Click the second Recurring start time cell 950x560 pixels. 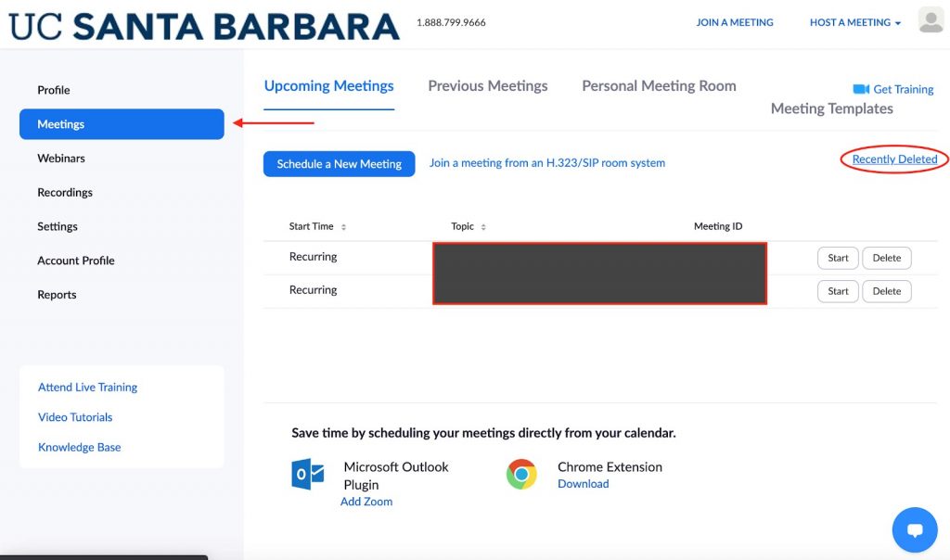(x=314, y=290)
